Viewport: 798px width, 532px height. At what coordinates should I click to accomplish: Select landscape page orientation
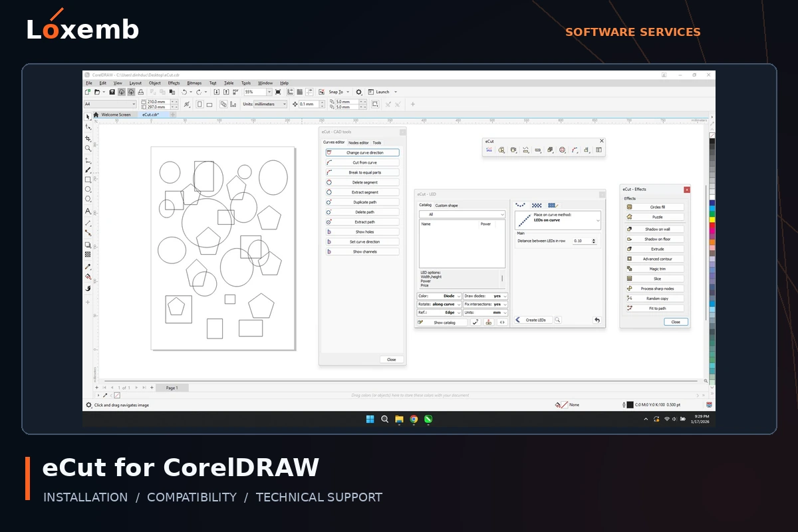pos(209,104)
